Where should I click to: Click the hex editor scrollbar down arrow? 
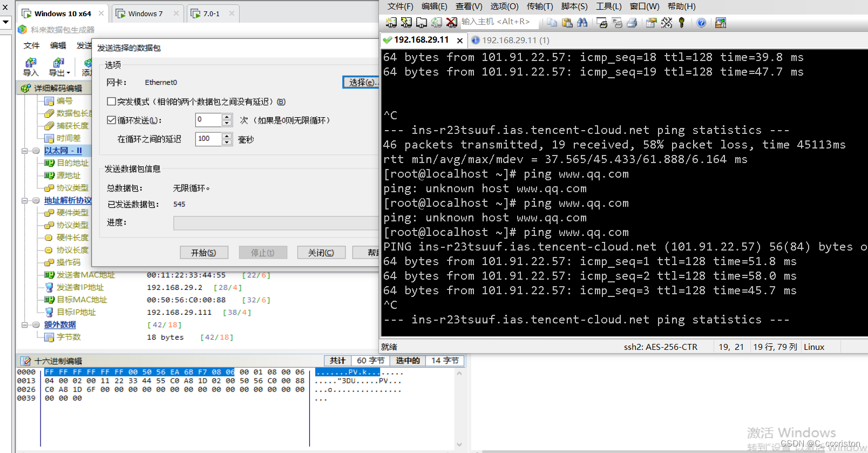point(459,445)
